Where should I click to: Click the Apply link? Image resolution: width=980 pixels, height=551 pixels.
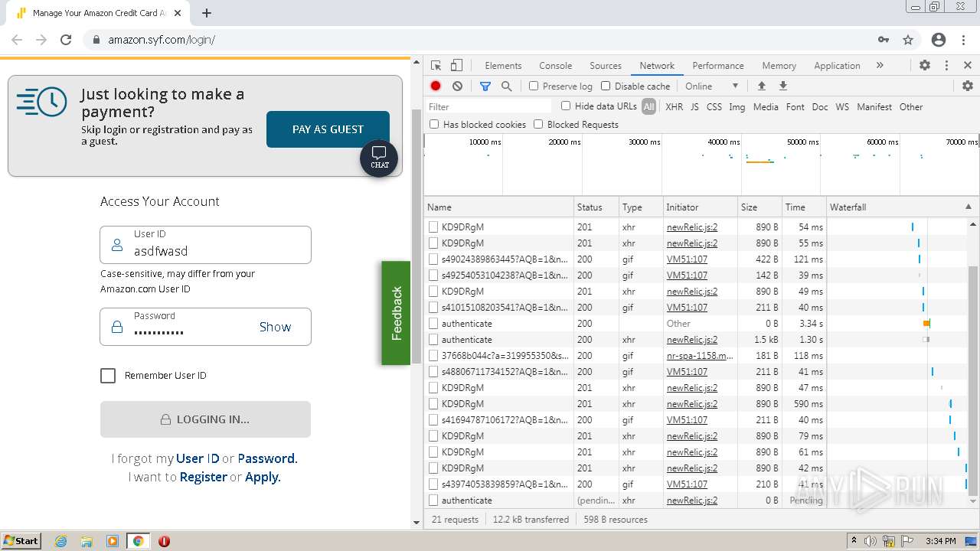point(262,477)
